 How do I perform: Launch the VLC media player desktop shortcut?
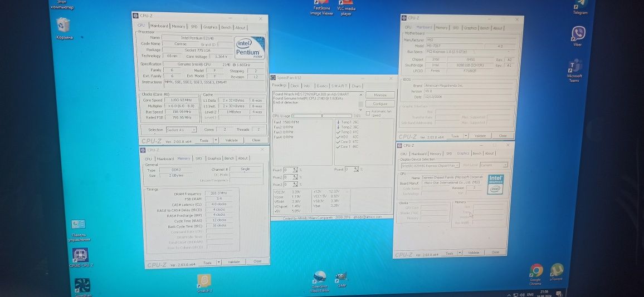click(x=346, y=8)
